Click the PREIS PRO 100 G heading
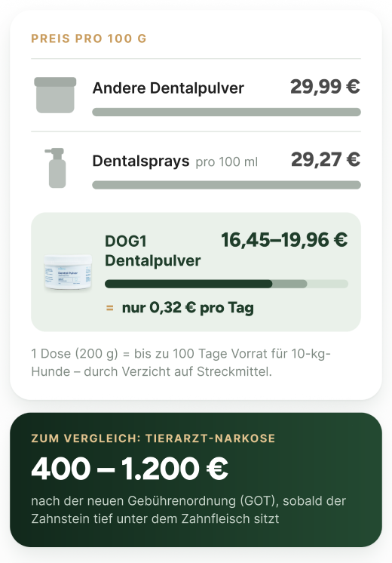 (x=89, y=38)
